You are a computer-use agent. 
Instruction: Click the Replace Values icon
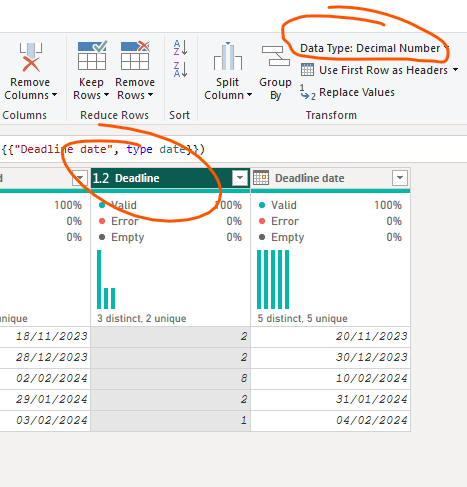tap(307, 92)
